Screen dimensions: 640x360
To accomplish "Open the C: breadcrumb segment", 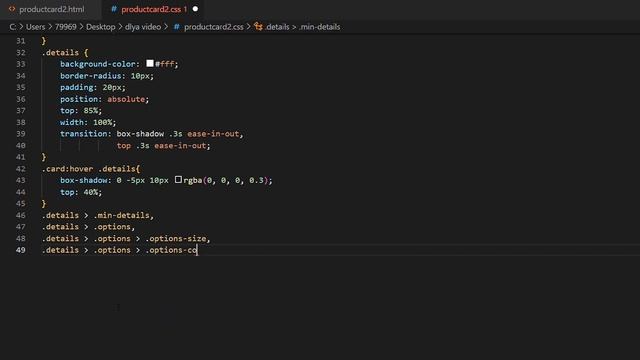I will pyautogui.click(x=13, y=27).
